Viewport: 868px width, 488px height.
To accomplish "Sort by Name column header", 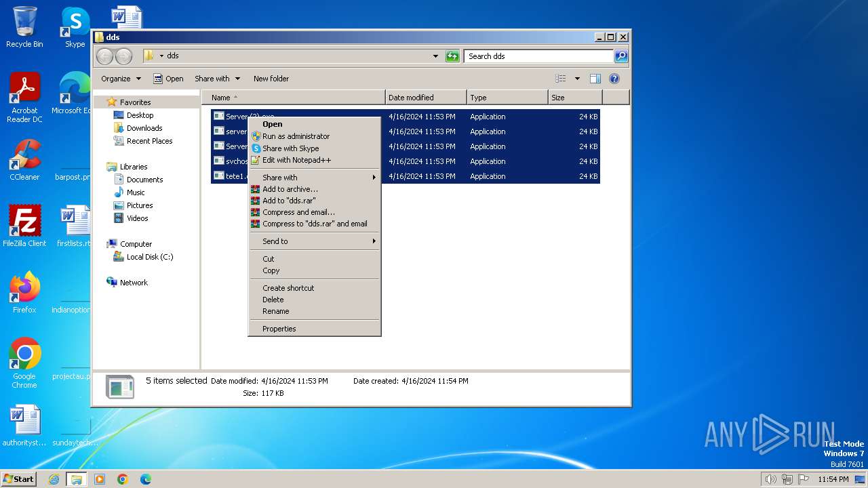I will [x=294, y=98].
